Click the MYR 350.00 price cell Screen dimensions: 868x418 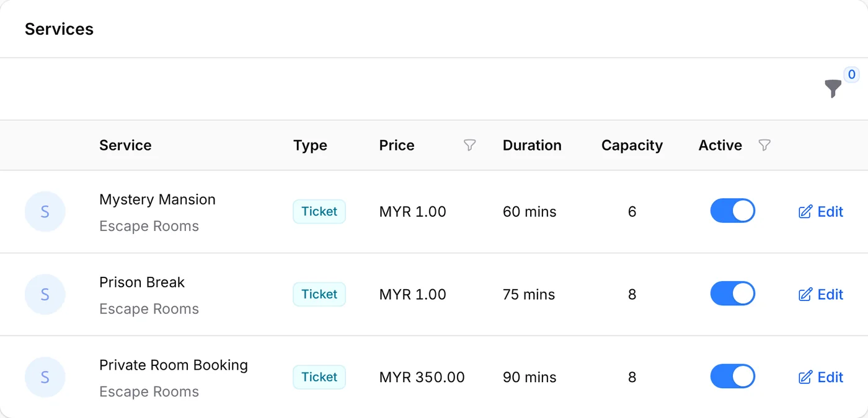pyautogui.click(x=422, y=377)
